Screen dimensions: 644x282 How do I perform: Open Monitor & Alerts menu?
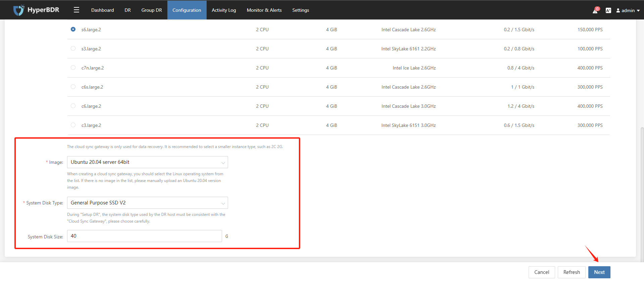264,10
